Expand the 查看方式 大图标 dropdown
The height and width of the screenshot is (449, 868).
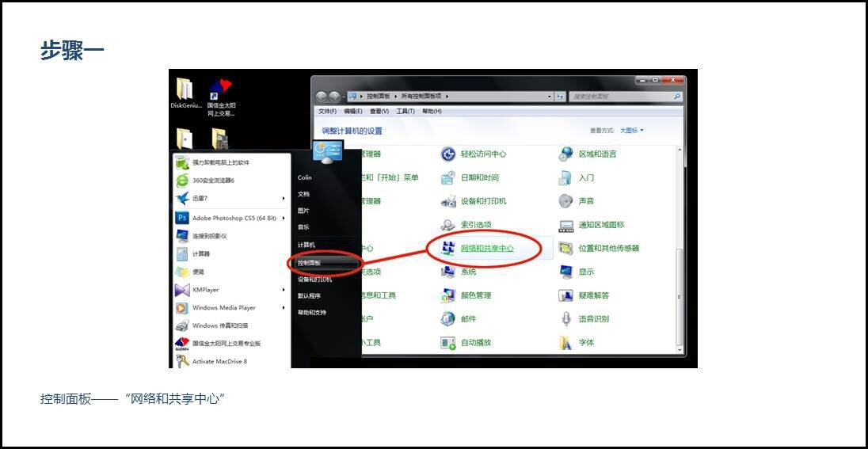[x=632, y=131]
